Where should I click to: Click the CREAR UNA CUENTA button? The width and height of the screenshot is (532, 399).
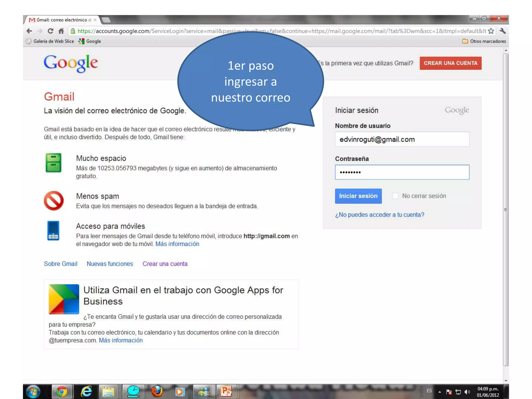click(x=450, y=63)
